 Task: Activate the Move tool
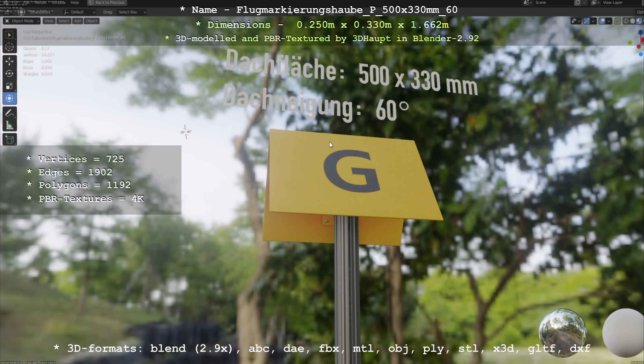(x=9, y=61)
